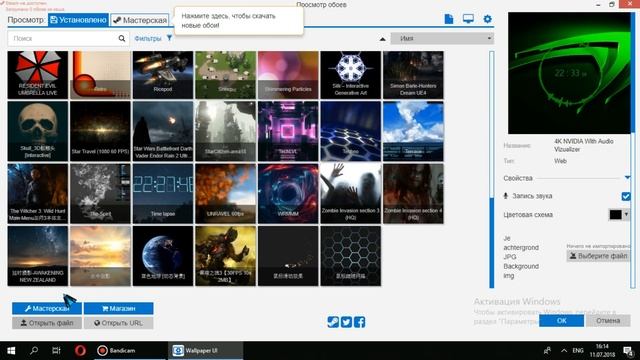Select the Shimmering Particles wallpaper
Image resolution: width=640 pixels, height=360 pixels.
(288, 75)
